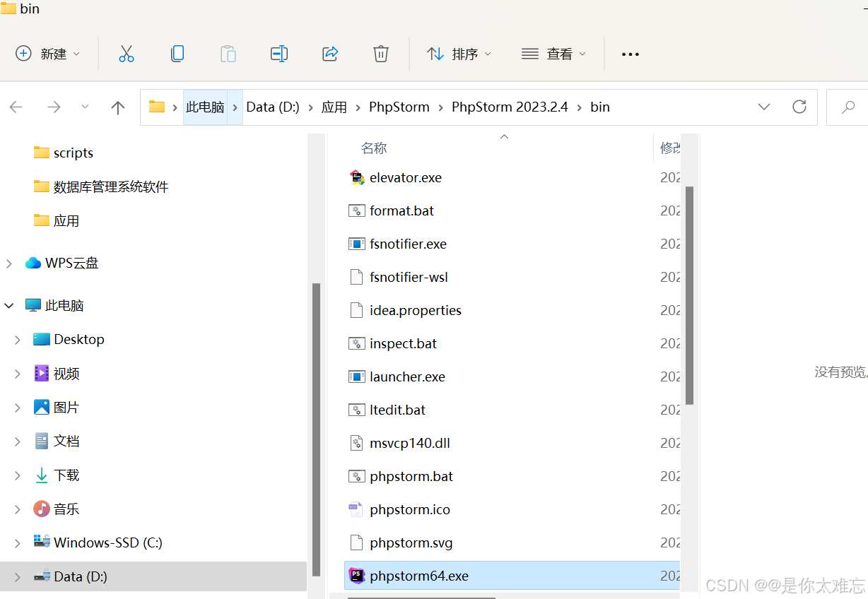This screenshot has height=599, width=868.
Task: Expand 文档 tree node
Action: tap(18, 441)
